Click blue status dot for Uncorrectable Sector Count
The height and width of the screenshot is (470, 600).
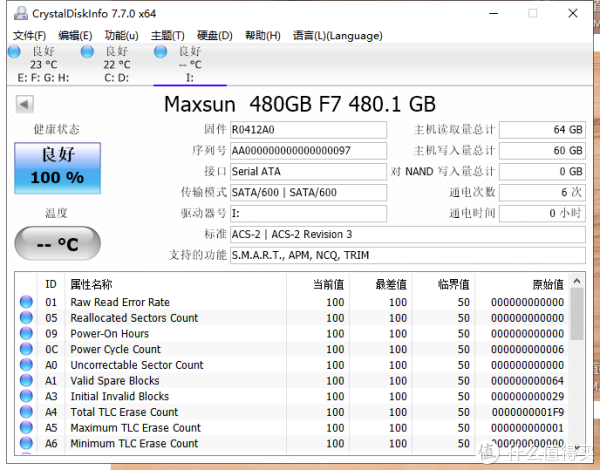pos(26,365)
